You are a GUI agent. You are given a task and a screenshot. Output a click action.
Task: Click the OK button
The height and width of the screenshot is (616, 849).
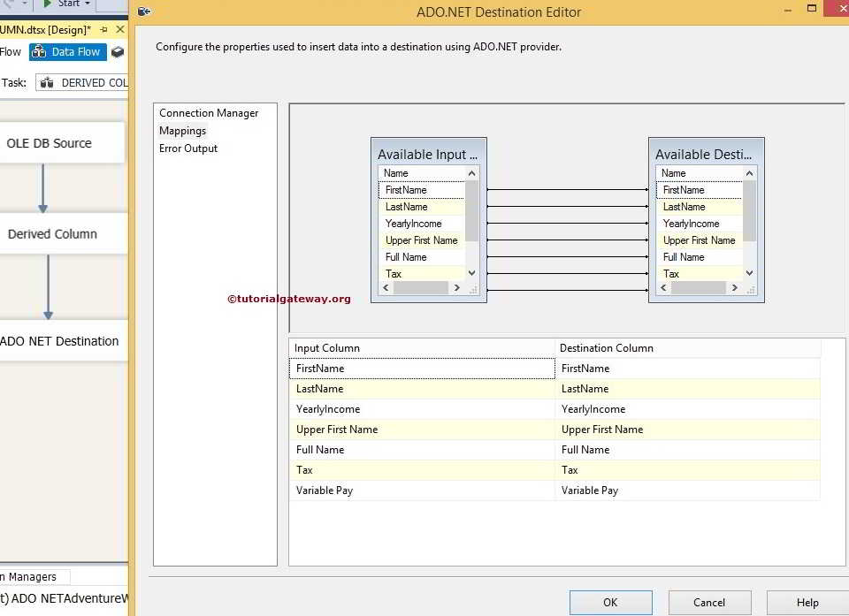[610, 602]
